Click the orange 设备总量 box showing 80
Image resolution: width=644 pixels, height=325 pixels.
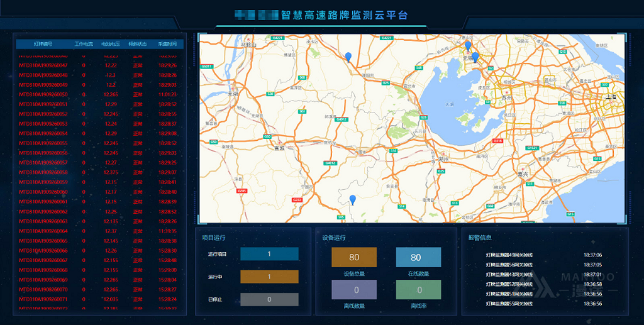click(x=354, y=257)
